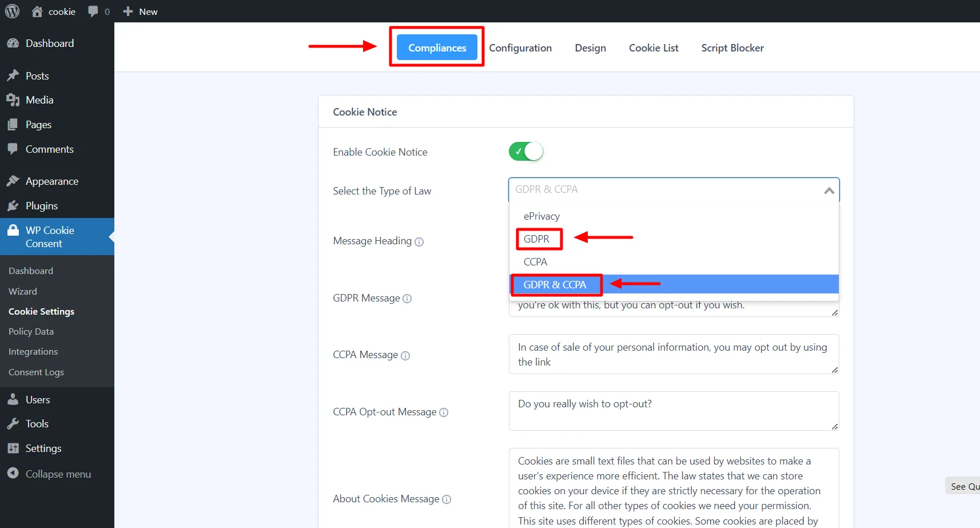
Task: Click the Message Heading info icon
Action: click(419, 242)
